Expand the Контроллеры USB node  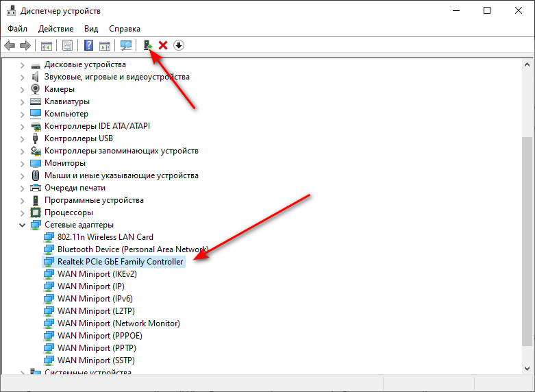(x=22, y=138)
